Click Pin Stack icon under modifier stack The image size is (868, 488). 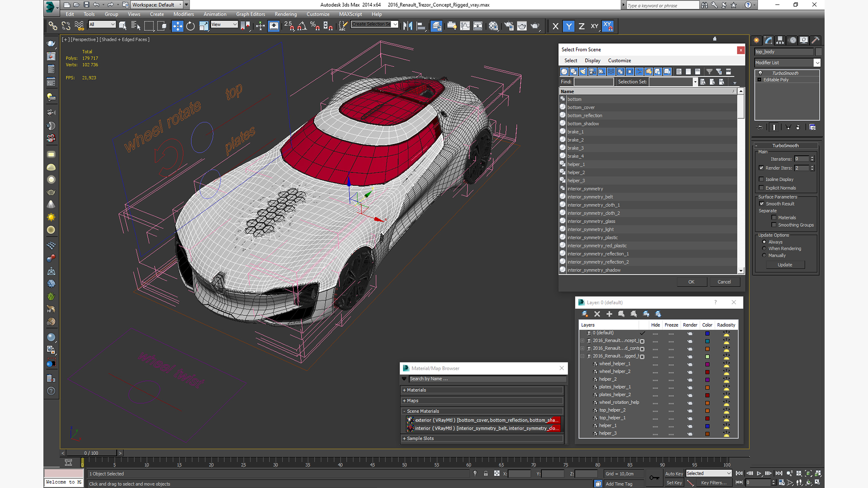pos(760,127)
